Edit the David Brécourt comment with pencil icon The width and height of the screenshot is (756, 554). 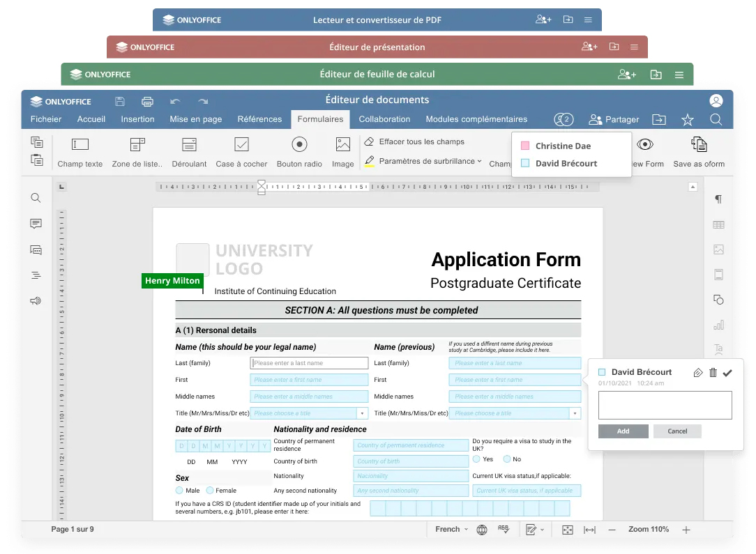697,372
